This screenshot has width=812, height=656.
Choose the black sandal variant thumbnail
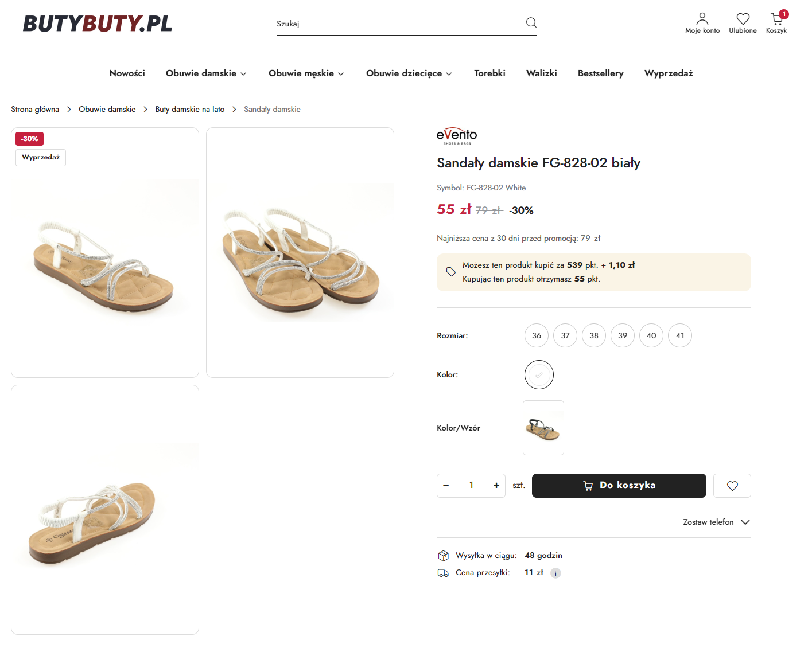pos(543,428)
